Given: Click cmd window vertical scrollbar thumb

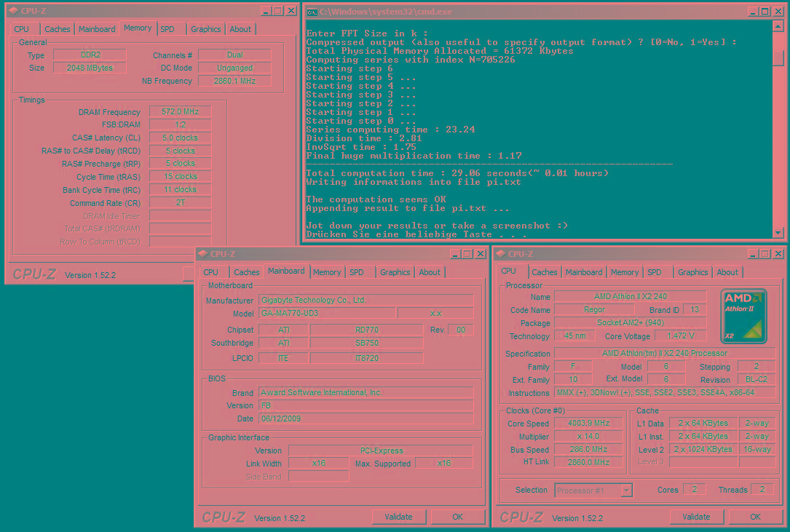Looking at the screenshot, I should click(x=778, y=58).
